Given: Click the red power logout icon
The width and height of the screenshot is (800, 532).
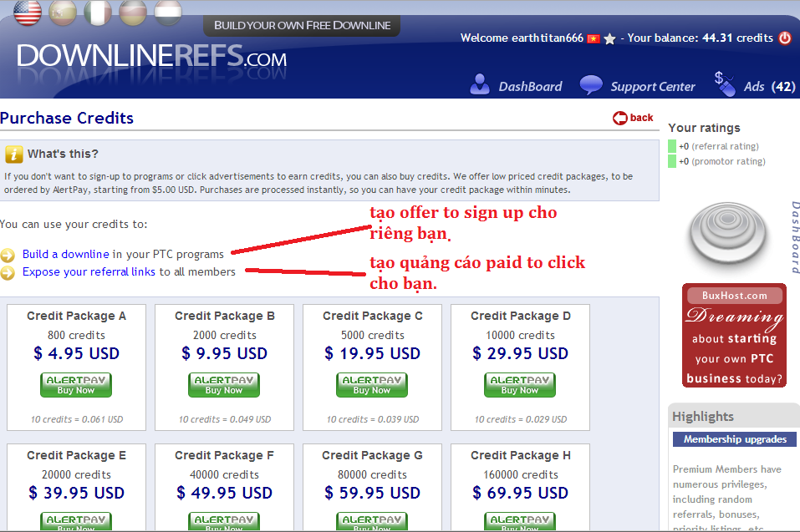Looking at the screenshot, I should click(x=785, y=38).
